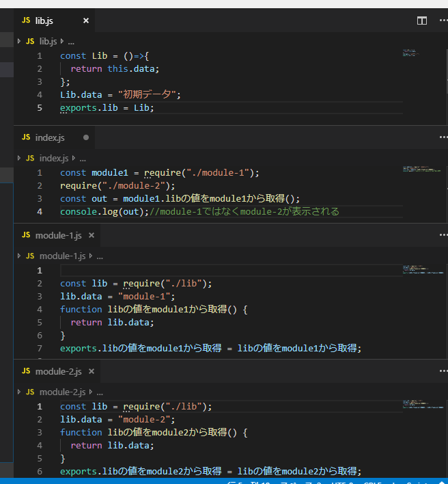The image size is (448, 484).
Task: Click the JS icon on index.js tab
Action: pos(26,137)
